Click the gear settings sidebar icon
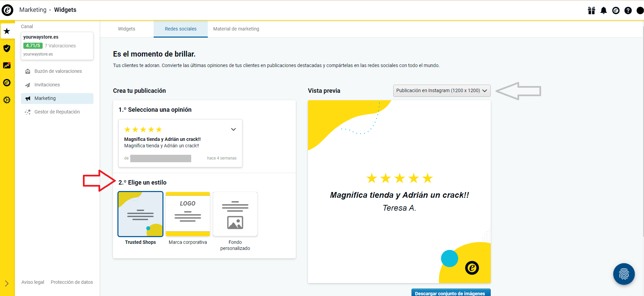Image resolution: width=644 pixels, height=296 pixels. (x=7, y=100)
